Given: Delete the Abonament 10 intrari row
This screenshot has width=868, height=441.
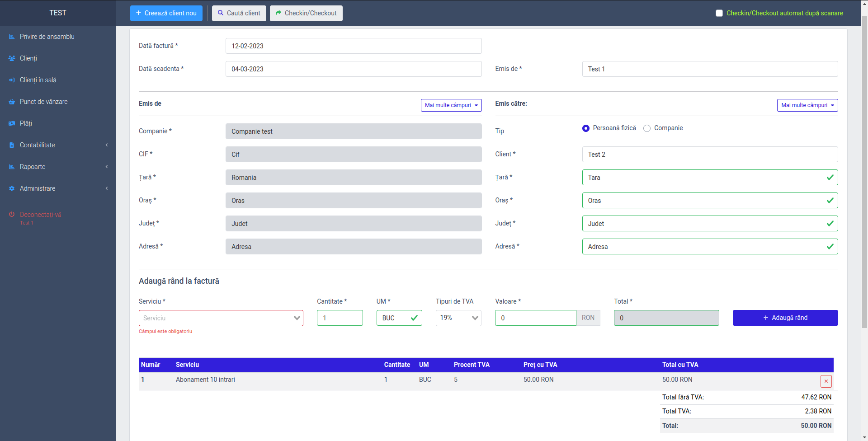Looking at the screenshot, I should [826, 381].
